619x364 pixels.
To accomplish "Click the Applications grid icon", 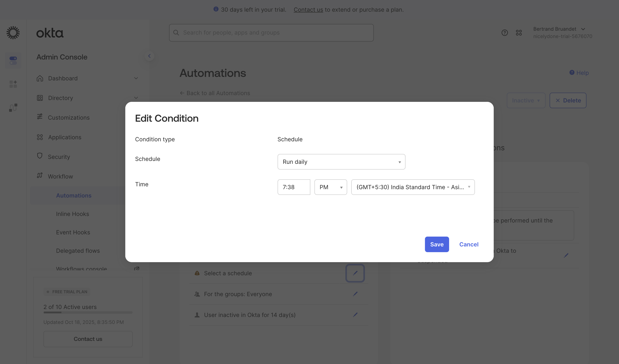I will coord(40,137).
